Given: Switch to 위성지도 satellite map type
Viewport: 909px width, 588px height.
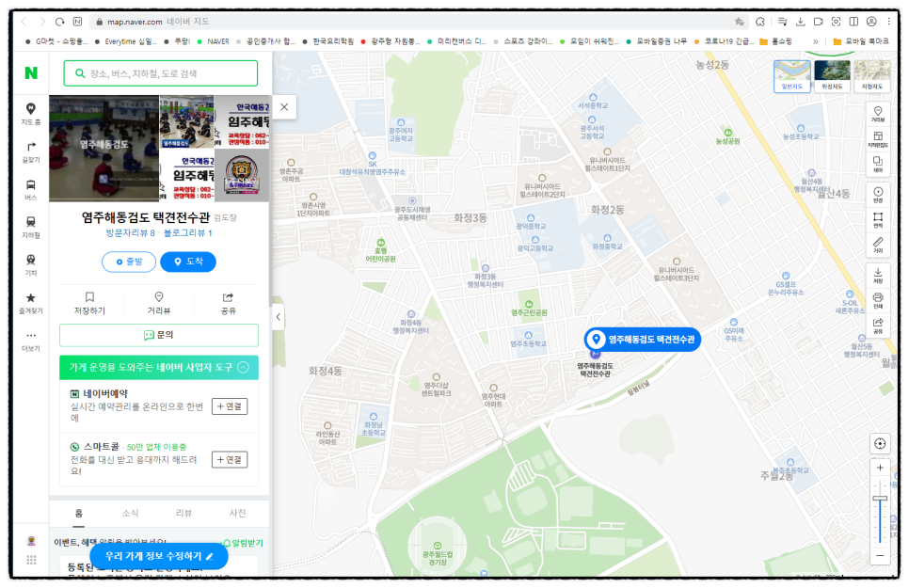Looking at the screenshot, I should coord(832,76).
